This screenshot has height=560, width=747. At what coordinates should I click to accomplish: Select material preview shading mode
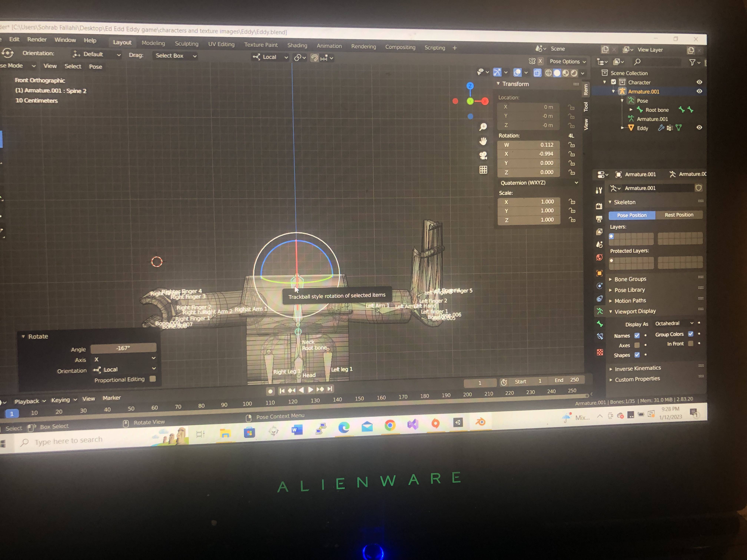(566, 73)
